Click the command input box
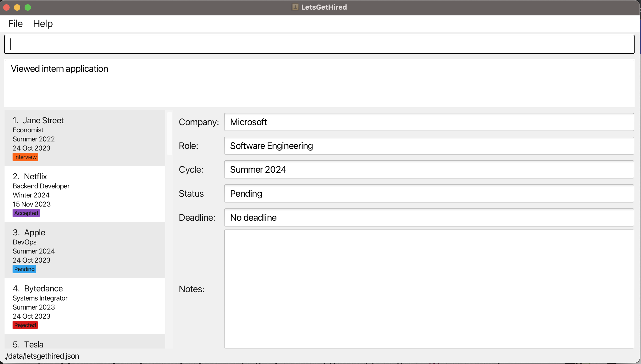This screenshot has height=364, width=641. [319, 44]
